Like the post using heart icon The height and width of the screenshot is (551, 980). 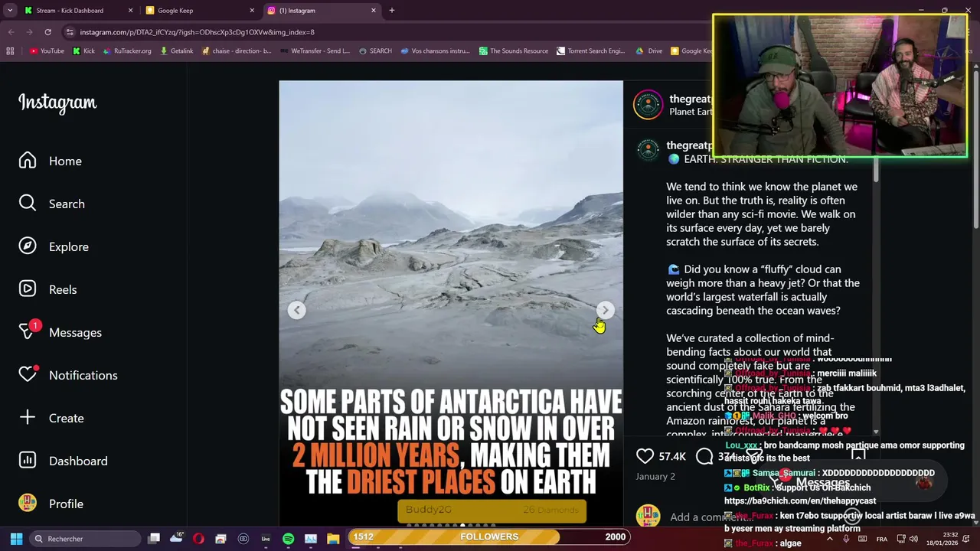click(x=645, y=456)
